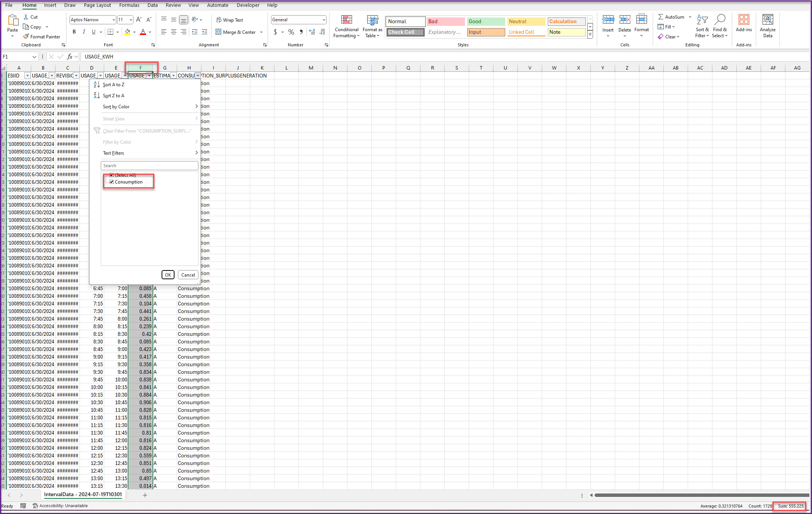
Task: Cancel the filter dropdown menu
Action: 188,275
